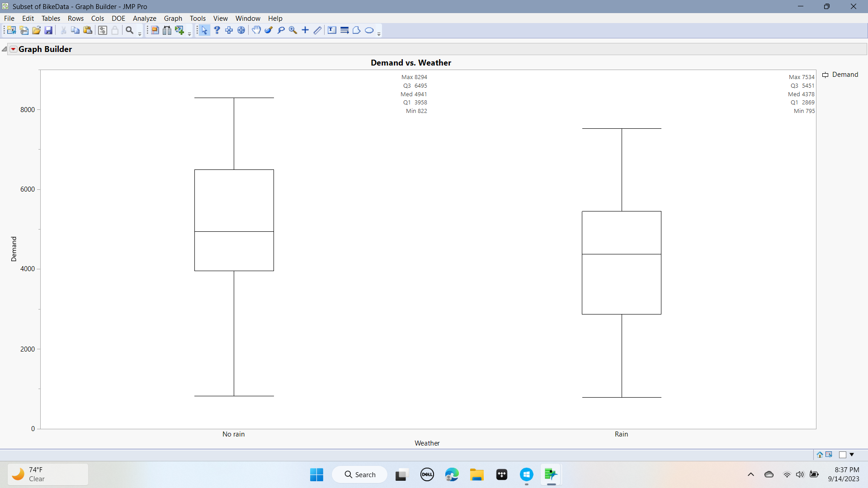This screenshot has height=488, width=868.
Task: Select the Polygon shape tool
Action: [356, 30]
